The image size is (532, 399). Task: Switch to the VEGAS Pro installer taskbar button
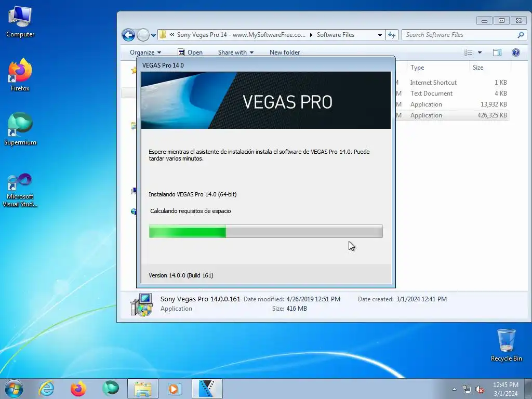207,389
